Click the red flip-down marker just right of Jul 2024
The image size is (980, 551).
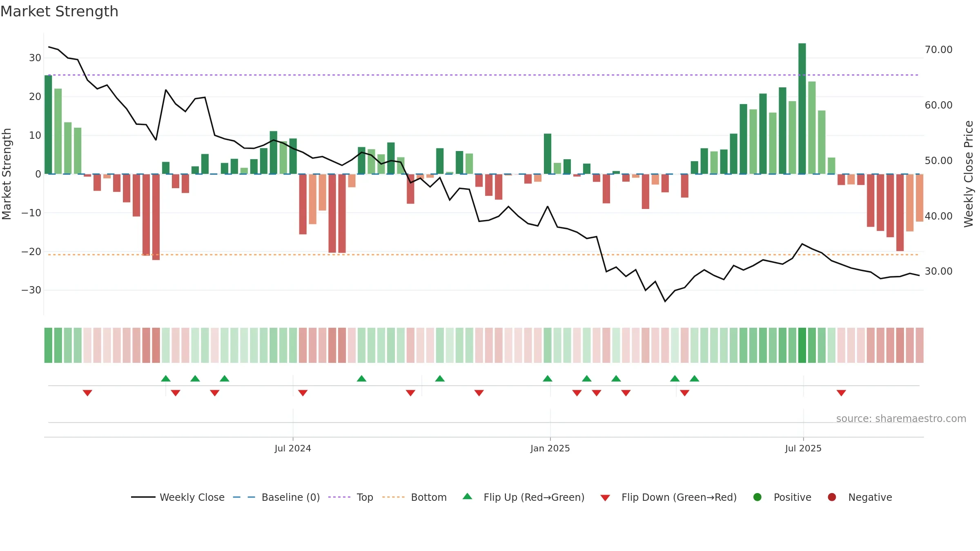pyautogui.click(x=303, y=393)
